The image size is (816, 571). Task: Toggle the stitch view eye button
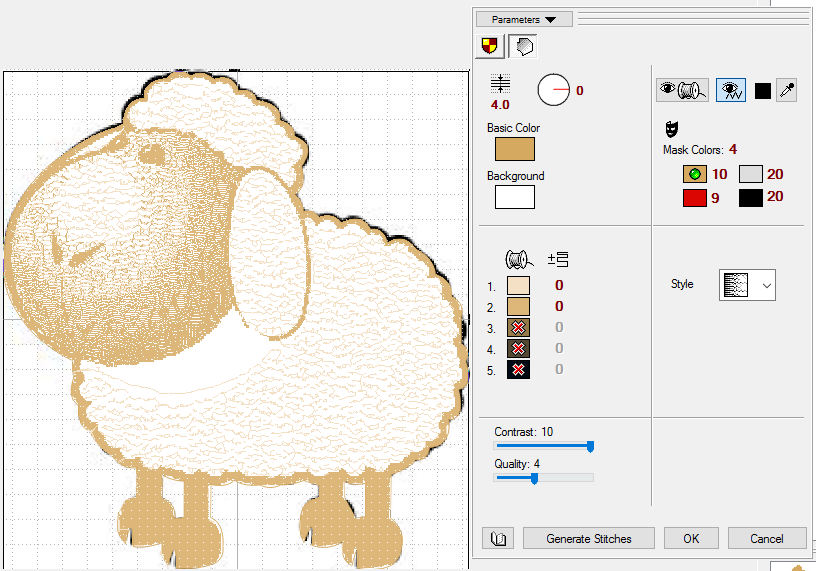(731, 90)
